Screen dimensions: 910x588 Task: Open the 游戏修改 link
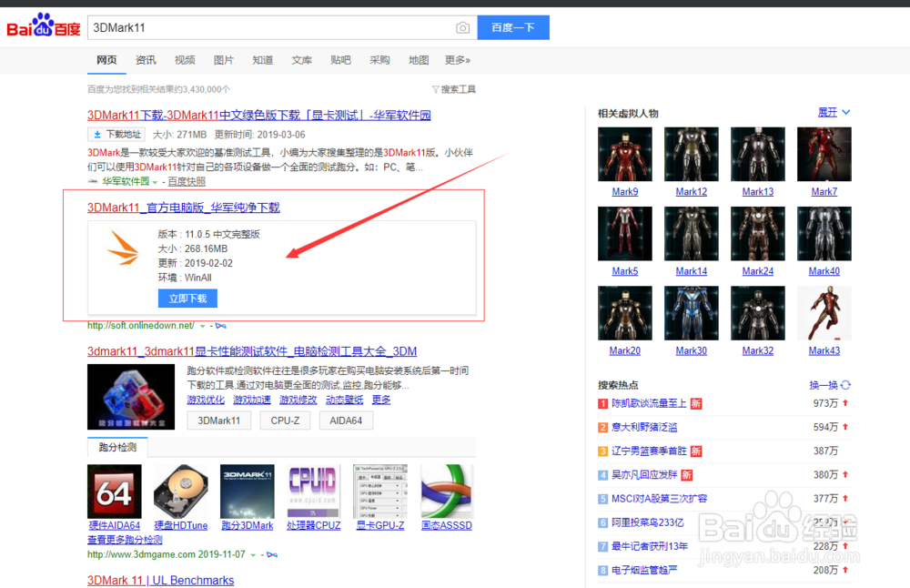click(298, 400)
